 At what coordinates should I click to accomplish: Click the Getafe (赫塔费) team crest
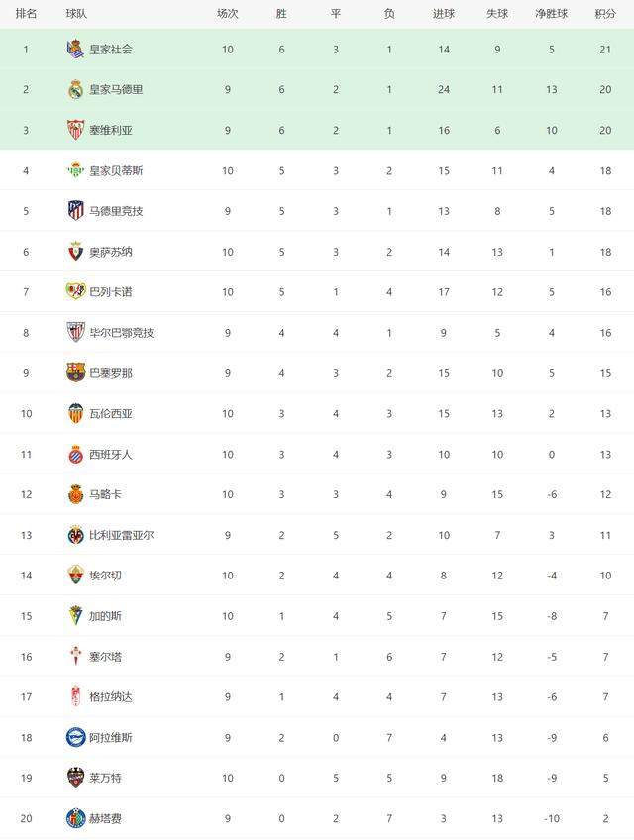coord(75,818)
